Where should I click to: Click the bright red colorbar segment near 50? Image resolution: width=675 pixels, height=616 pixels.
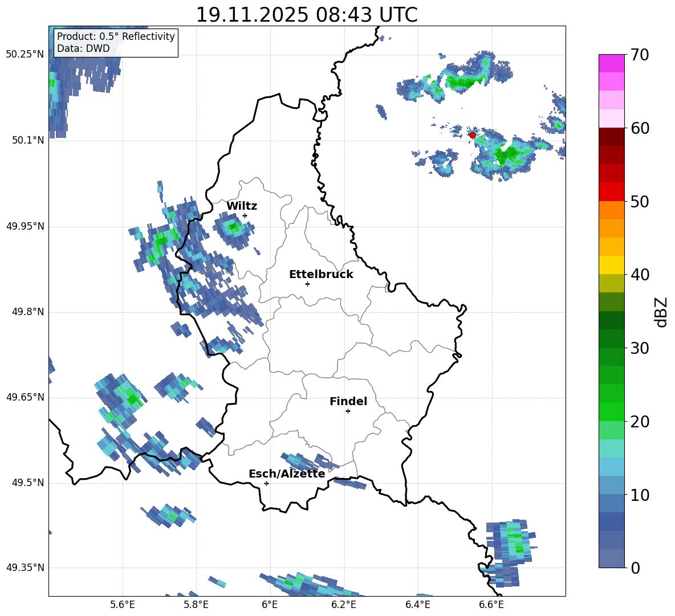[x=611, y=192]
